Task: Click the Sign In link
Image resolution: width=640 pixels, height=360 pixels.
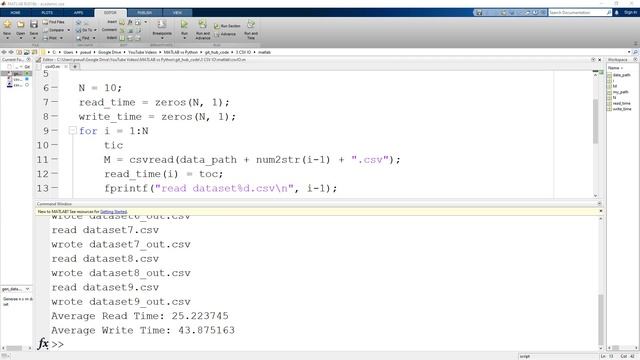Action: pyautogui.click(x=630, y=13)
